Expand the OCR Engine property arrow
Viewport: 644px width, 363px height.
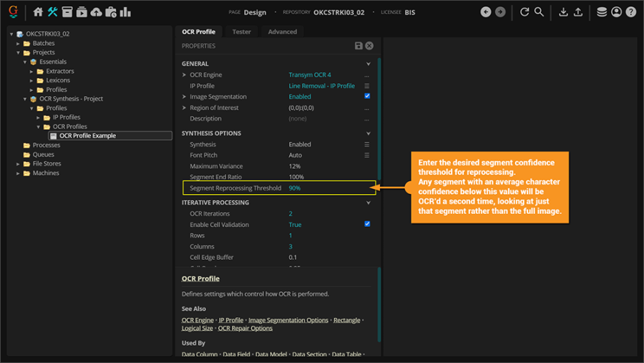[184, 75]
